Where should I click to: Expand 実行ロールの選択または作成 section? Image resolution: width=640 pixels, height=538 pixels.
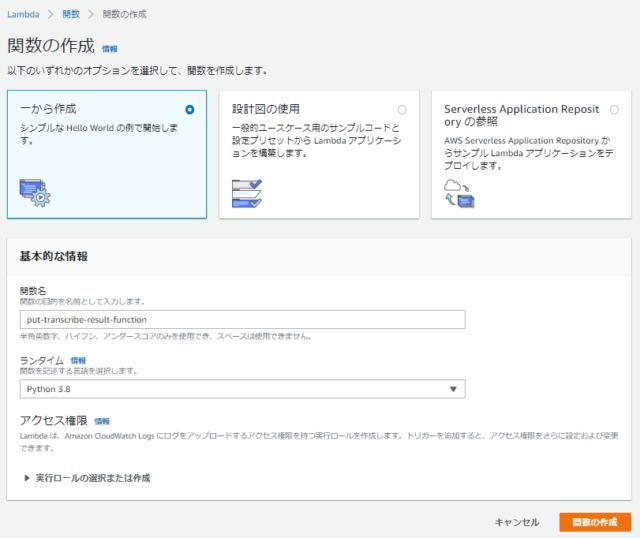coord(87,478)
